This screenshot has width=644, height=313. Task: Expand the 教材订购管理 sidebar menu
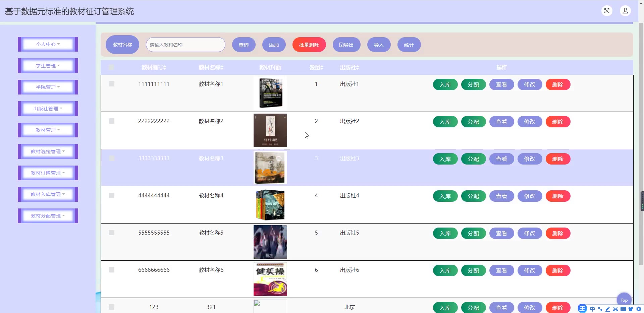[x=48, y=173]
